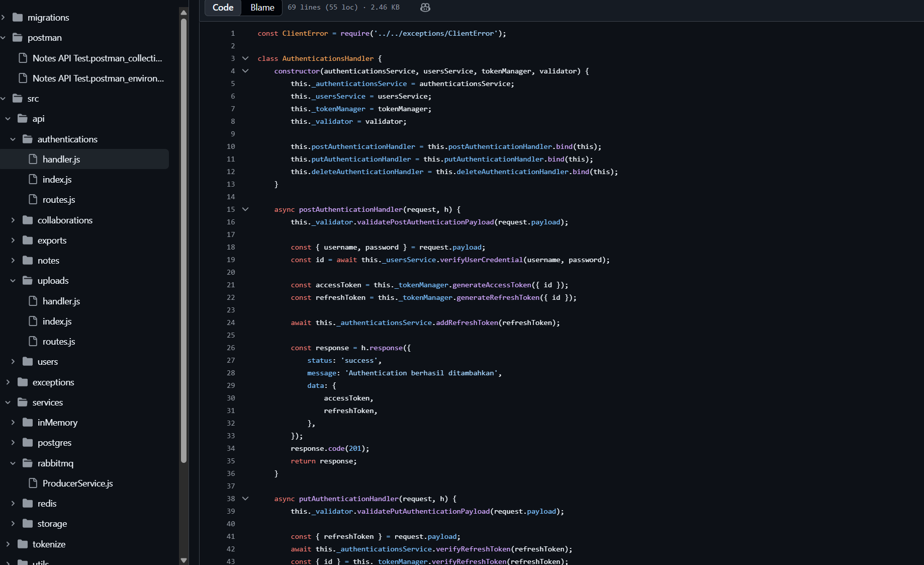Fold the constructor block at line 4

coord(245,71)
